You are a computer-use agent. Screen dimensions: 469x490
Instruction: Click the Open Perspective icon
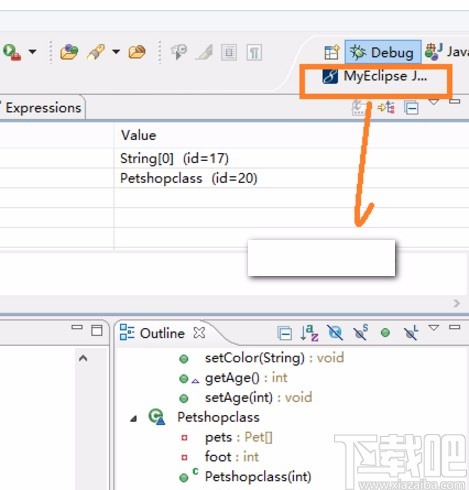[x=332, y=52]
